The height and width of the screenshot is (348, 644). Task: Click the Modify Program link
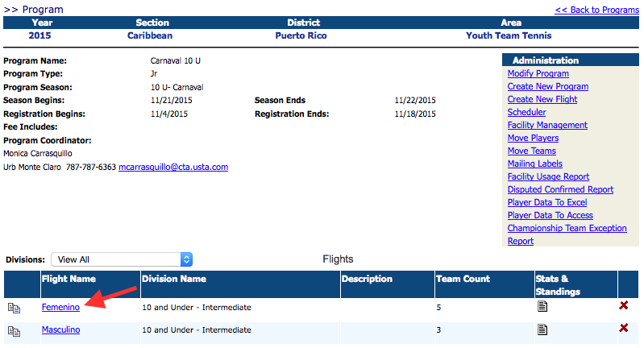[538, 73]
